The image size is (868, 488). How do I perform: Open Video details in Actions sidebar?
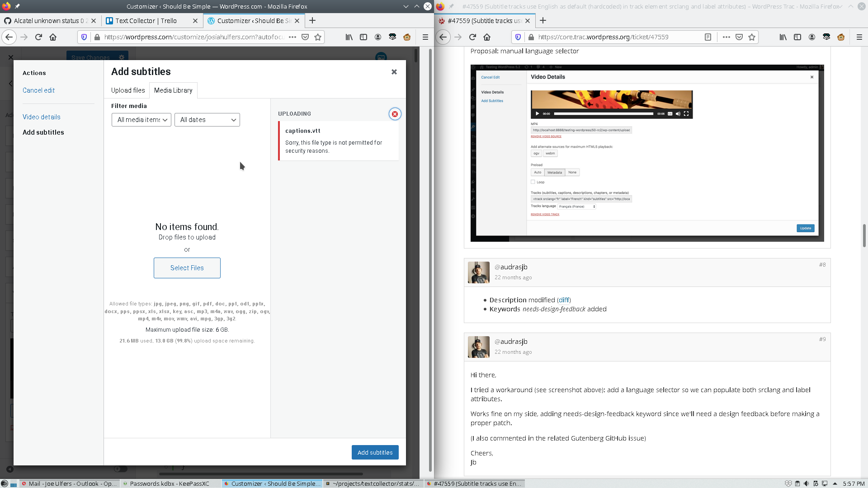tap(42, 117)
